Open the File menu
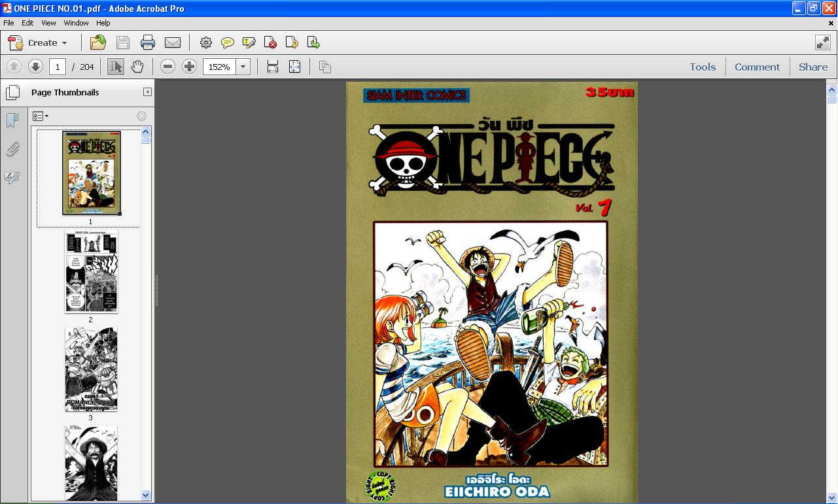This screenshot has width=838, height=504. [x=9, y=23]
